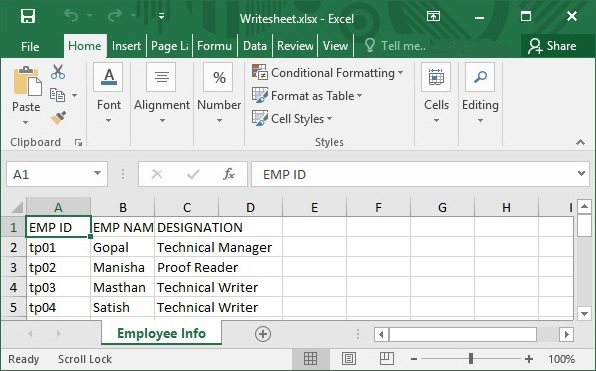Click the Share button
Image resolution: width=596 pixels, height=371 pixels.
coord(552,46)
